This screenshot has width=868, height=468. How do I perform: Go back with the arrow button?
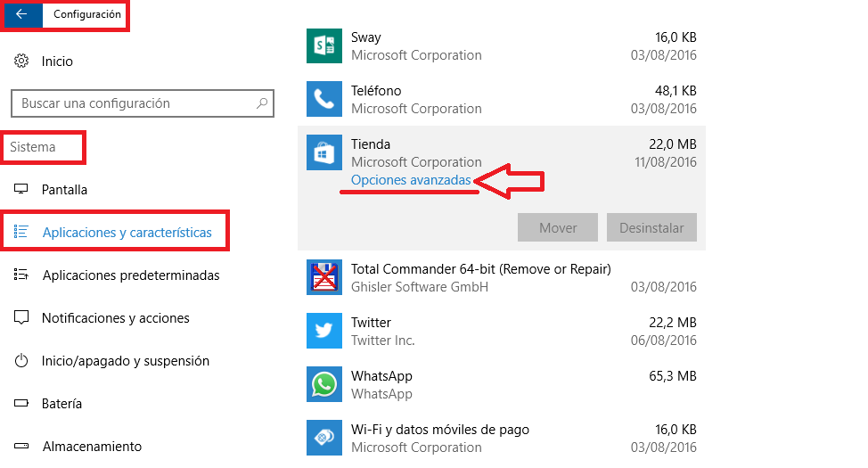coord(22,14)
